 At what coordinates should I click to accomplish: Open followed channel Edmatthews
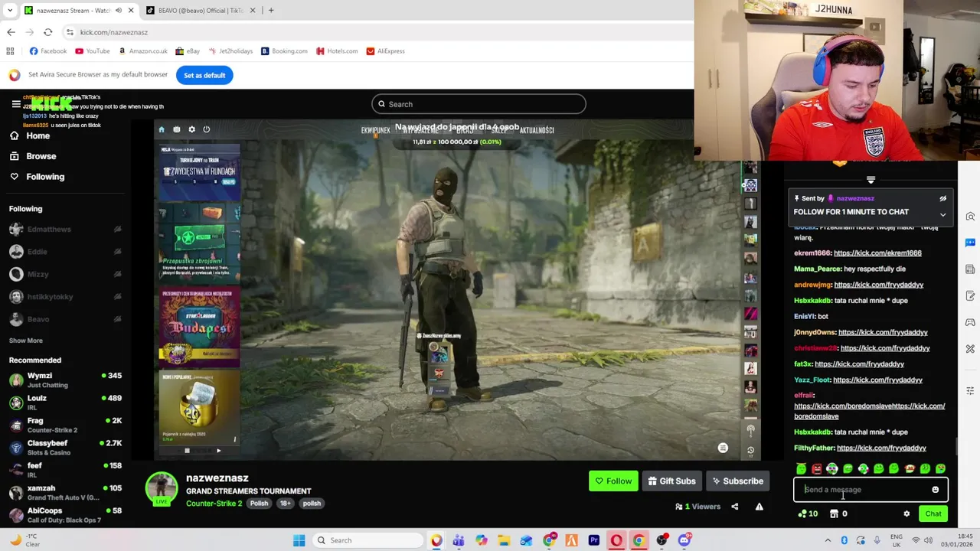[65, 229]
